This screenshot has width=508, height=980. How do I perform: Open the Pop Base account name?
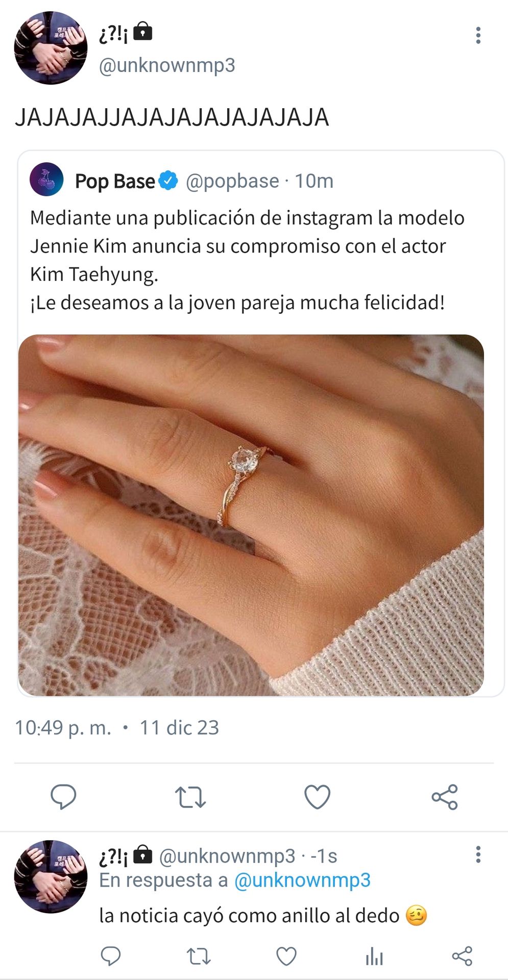115,181
